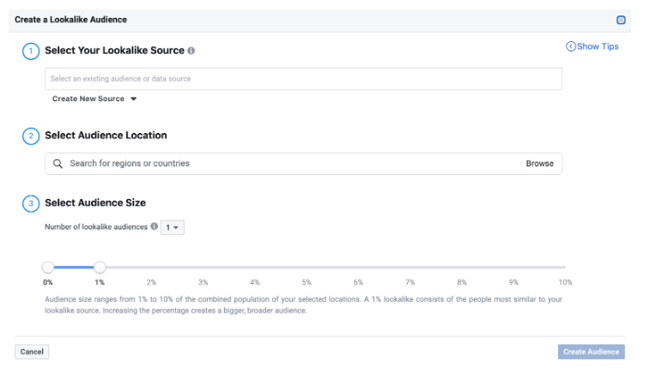
Task: Click the info icon beside Lookalike Source
Action: pyautogui.click(x=191, y=51)
